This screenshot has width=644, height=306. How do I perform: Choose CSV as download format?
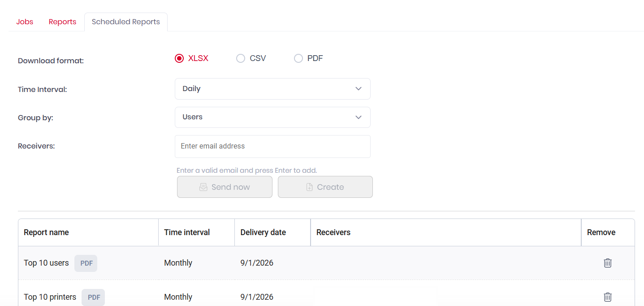pyautogui.click(x=241, y=58)
